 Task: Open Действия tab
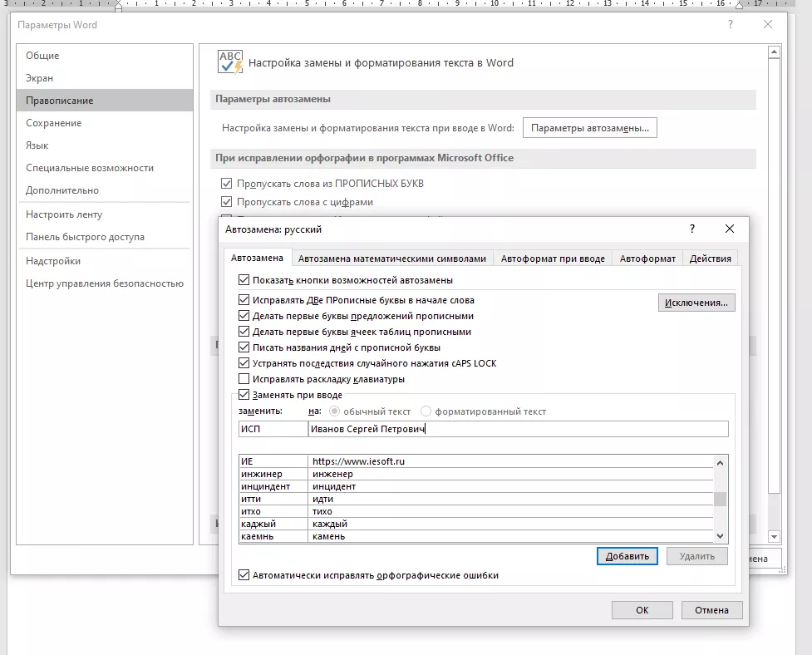(x=710, y=259)
